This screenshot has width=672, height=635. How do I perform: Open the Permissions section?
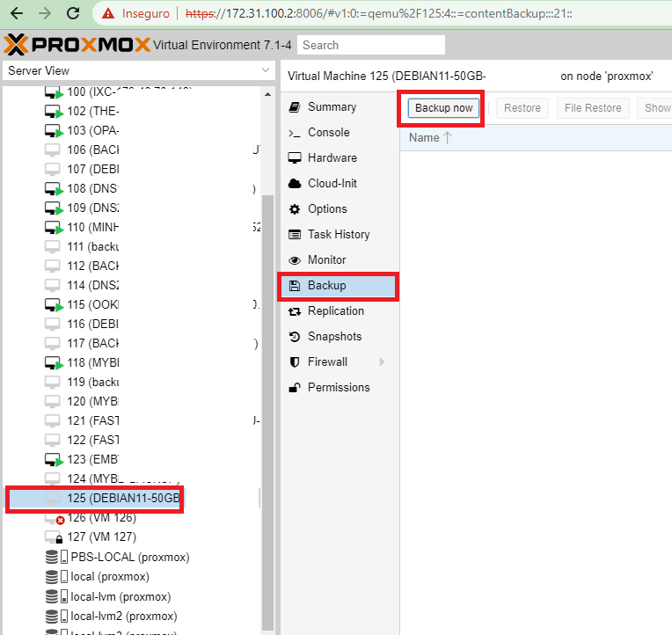pyautogui.click(x=339, y=388)
